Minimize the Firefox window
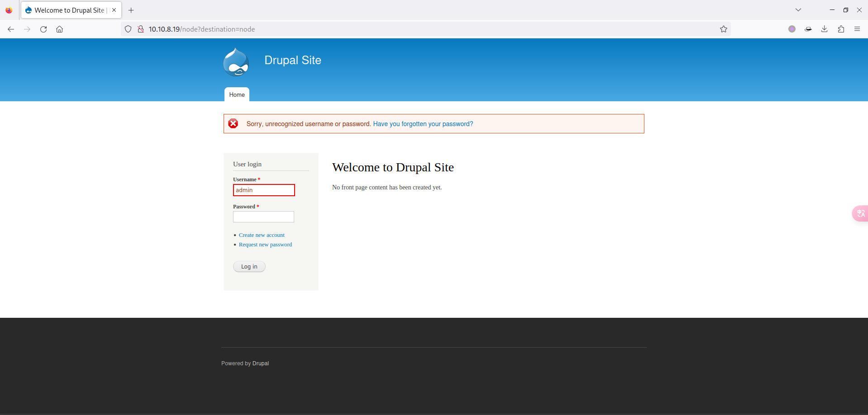The width and height of the screenshot is (868, 415). tap(832, 10)
